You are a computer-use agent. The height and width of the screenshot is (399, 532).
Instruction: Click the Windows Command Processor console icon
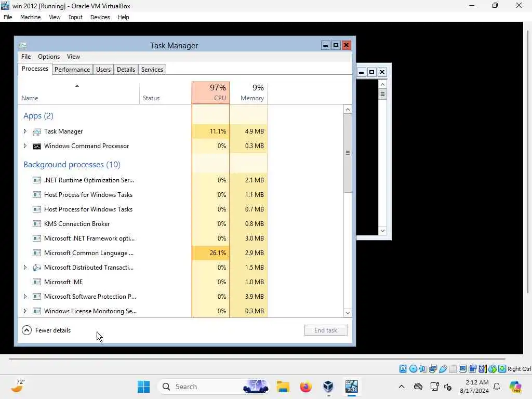37,146
